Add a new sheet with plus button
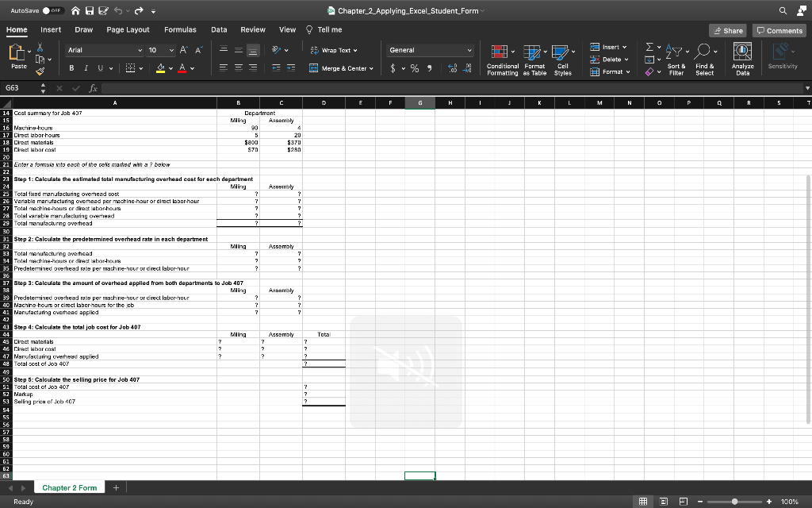Image resolution: width=812 pixels, height=508 pixels. (116, 488)
